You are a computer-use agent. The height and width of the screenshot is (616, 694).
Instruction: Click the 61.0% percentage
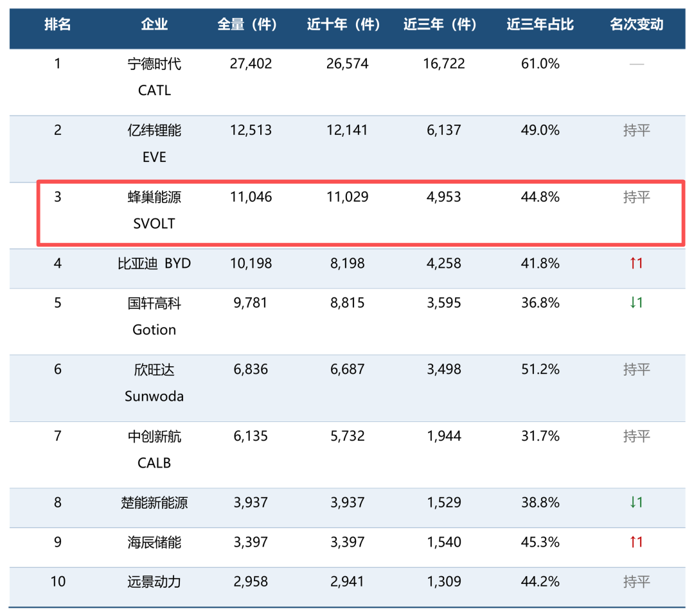coord(540,64)
